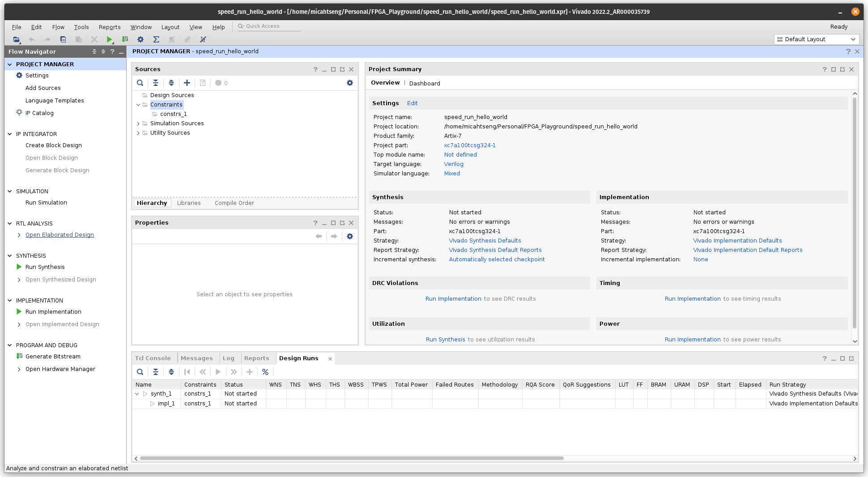Click the Undo arrow in main toolbar

pos(32,39)
